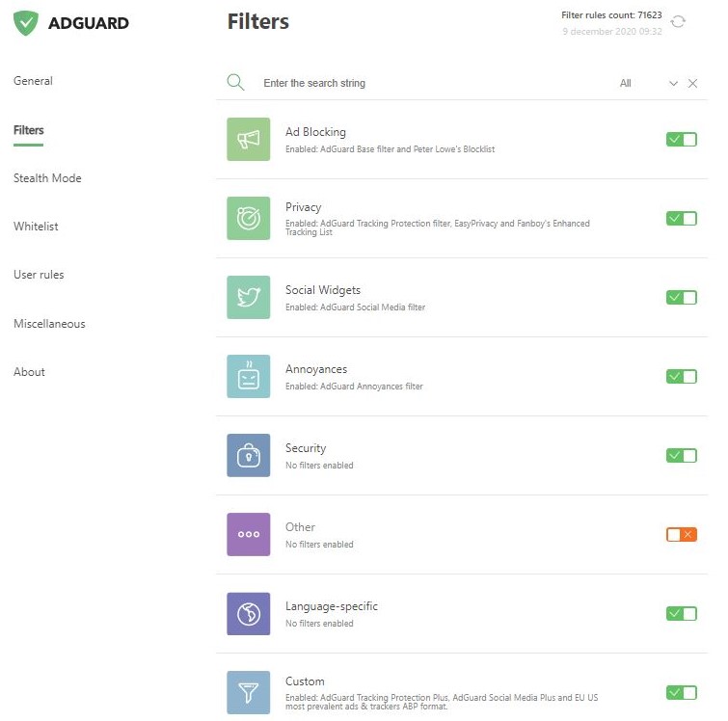The image size is (728, 721).
Task: Click the Language-specific category title
Action: pyautogui.click(x=332, y=606)
